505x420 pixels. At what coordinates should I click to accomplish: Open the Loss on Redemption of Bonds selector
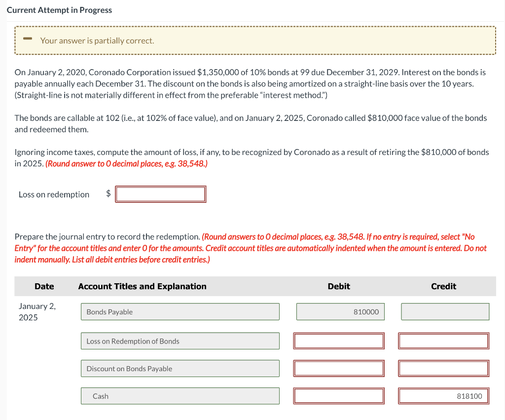click(180, 341)
